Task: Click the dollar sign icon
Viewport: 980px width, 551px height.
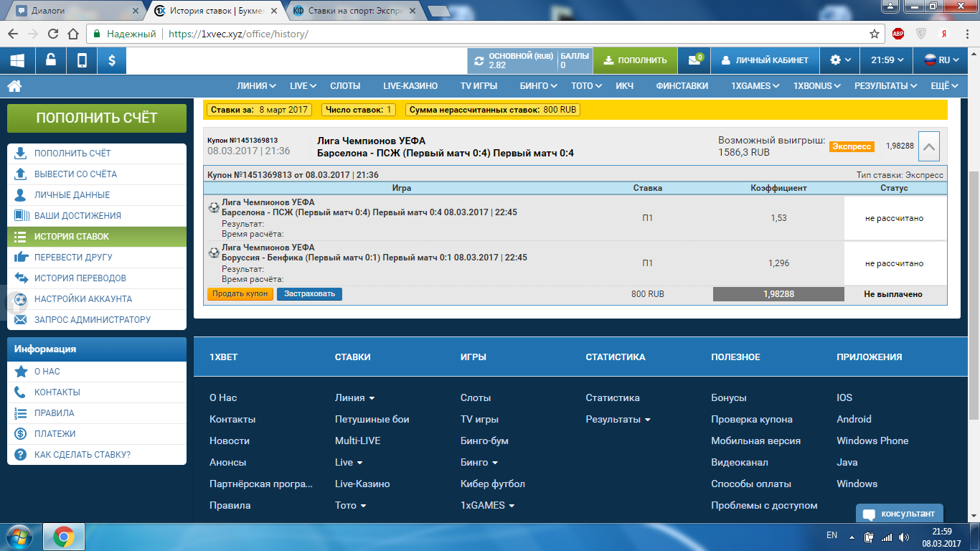Action: tap(112, 60)
